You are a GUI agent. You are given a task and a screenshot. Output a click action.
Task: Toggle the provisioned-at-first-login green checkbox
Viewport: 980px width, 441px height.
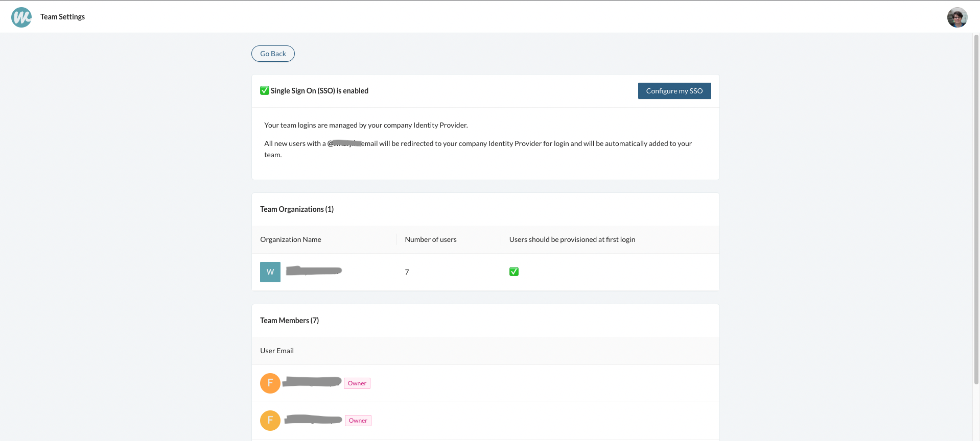(x=514, y=272)
